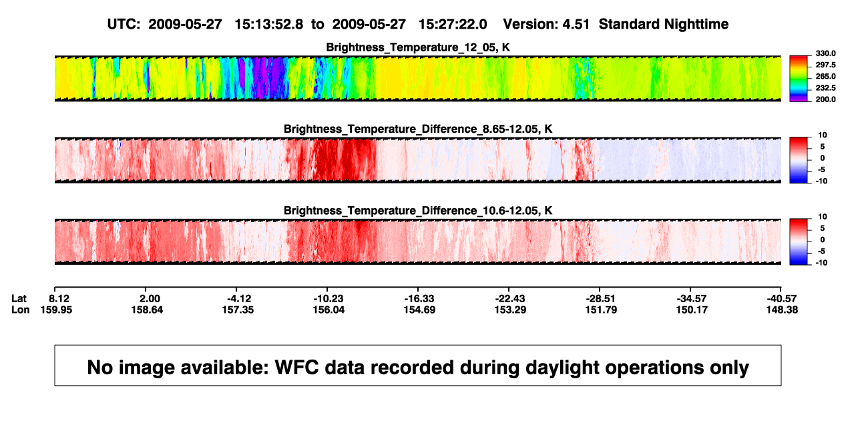Click latitude value -4.12
The width and height of the screenshot is (868, 445).
pyautogui.click(x=239, y=298)
